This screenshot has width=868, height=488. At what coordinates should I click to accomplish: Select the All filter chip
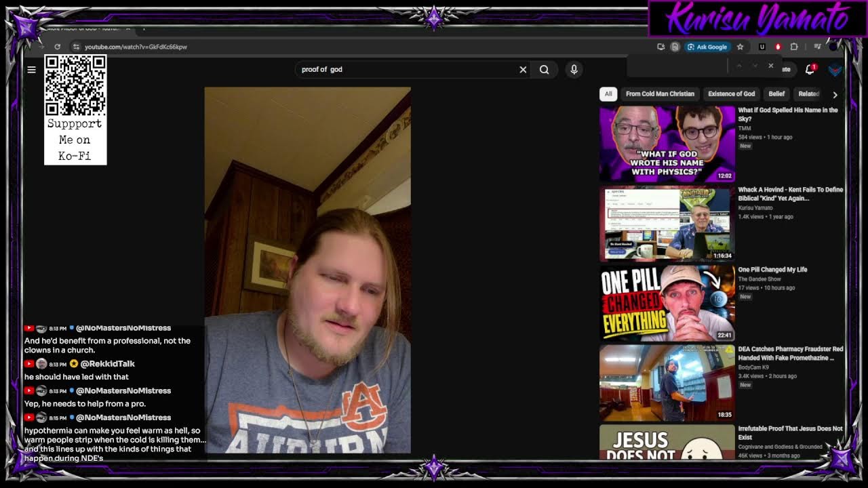coord(608,94)
